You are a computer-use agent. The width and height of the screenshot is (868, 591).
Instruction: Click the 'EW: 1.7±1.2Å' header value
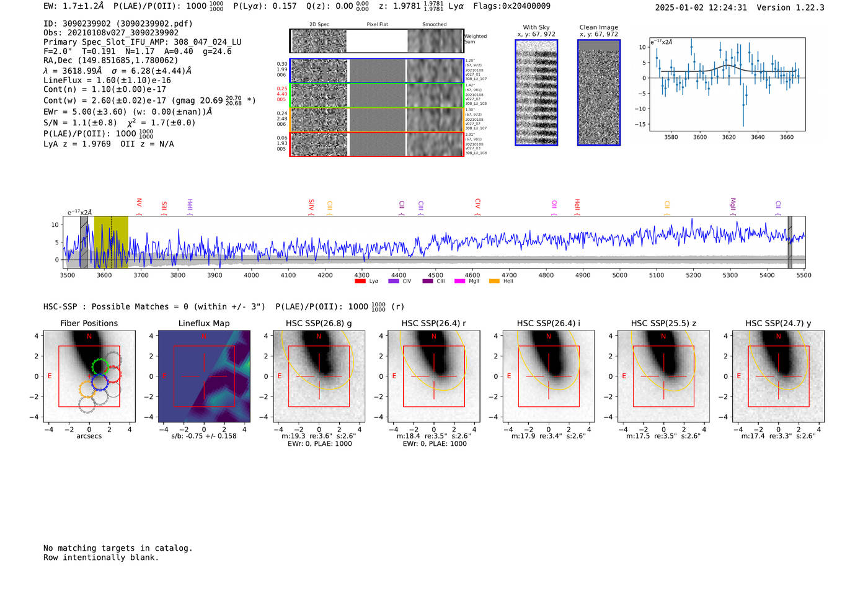(74, 6)
